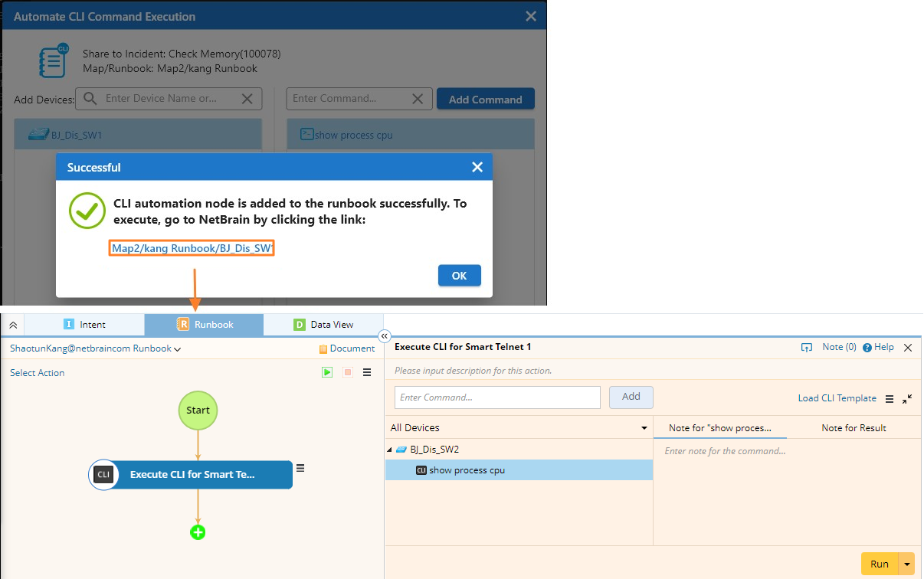Click the command note text area
Screen dimensions: 924x579
tap(787, 490)
